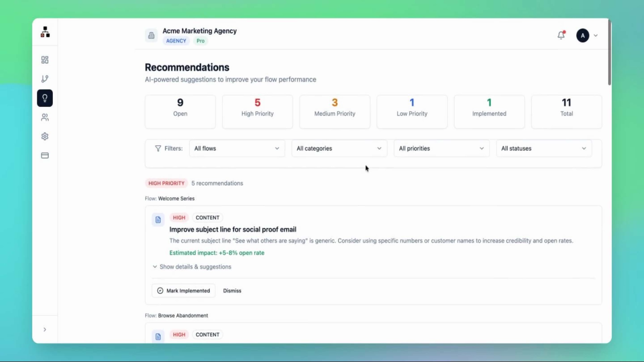Click the billing card sidebar icon
Viewport: 644px width, 362px height.
(45, 156)
